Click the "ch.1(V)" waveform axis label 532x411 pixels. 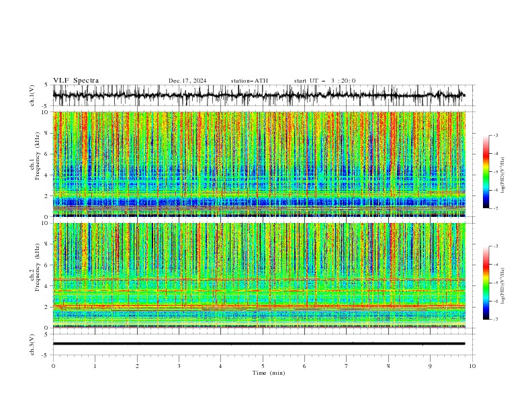tap(32, 95)
